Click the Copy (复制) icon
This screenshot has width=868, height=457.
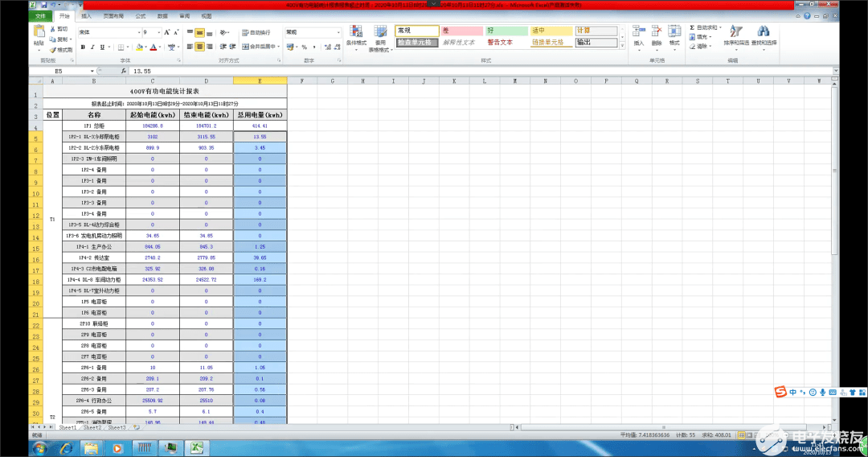[x=52, y=39]
